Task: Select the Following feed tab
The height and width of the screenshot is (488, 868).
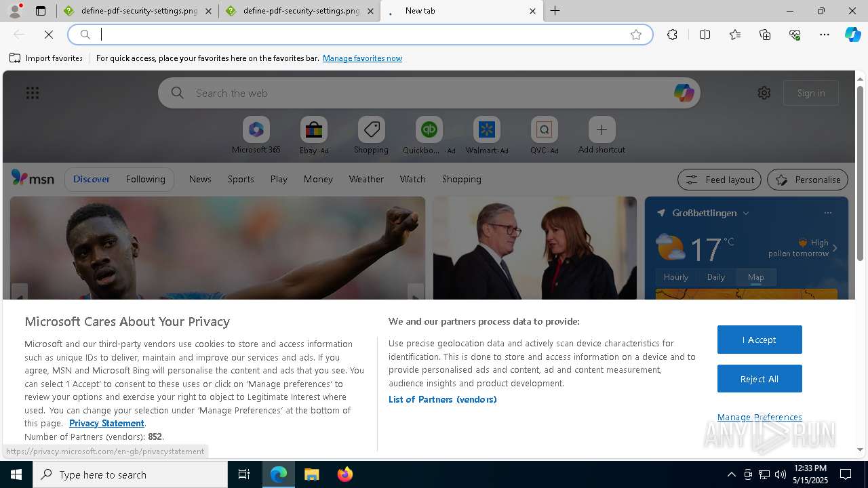Action: pyautogui.click(x=145, y=179)
